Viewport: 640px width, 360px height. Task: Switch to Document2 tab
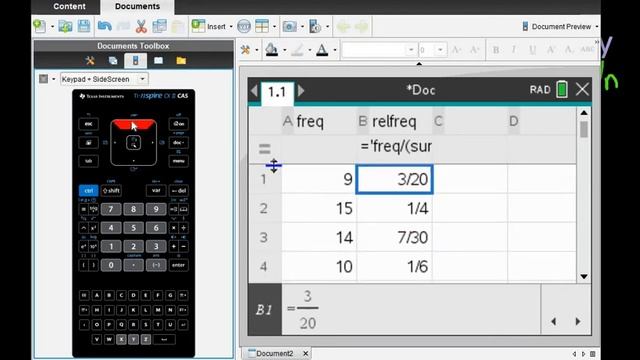click(274, 353)
